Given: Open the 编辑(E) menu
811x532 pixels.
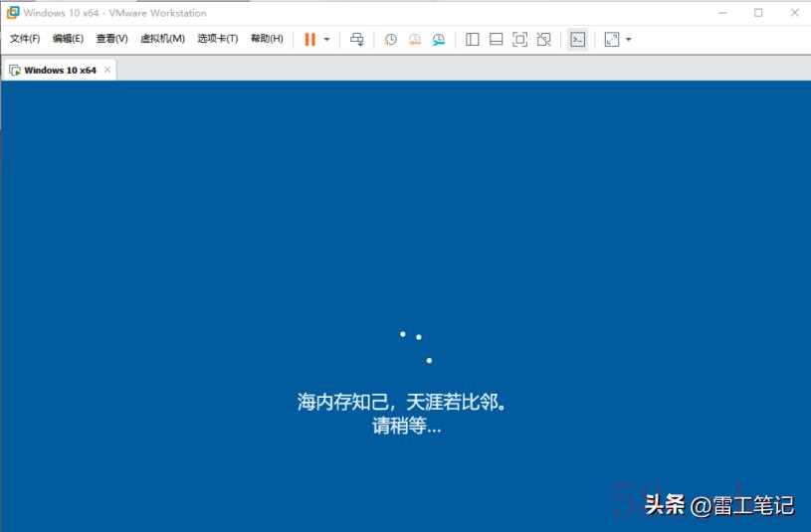Looking at the screenshot, I should (x=69, y=39).
